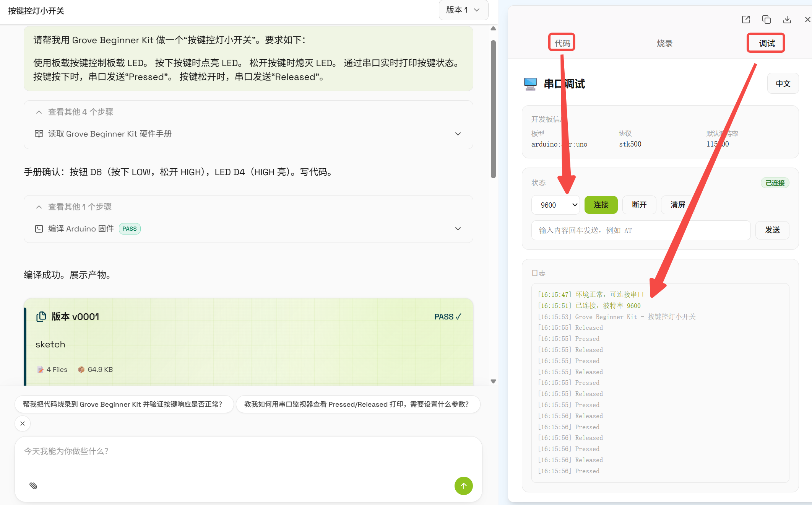Click the 编译成功。展示产物。 message
This screenshot has width=812, height=505.
(x=68, y=275)
